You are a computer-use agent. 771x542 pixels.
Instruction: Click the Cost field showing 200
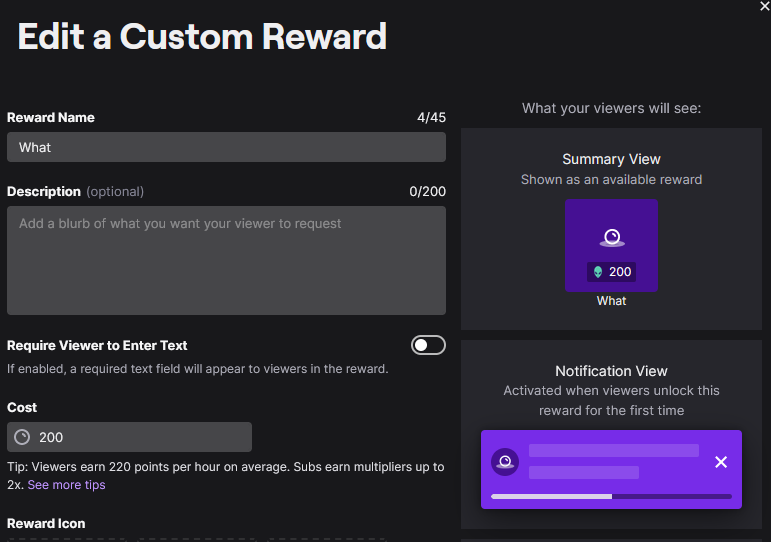(140, 437)
